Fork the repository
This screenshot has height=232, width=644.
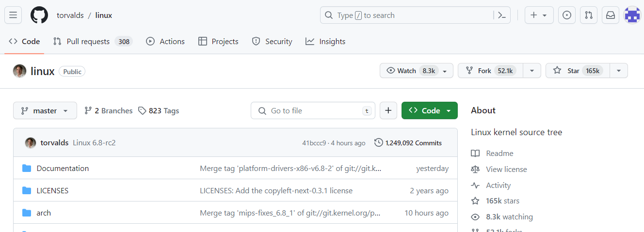490,71
